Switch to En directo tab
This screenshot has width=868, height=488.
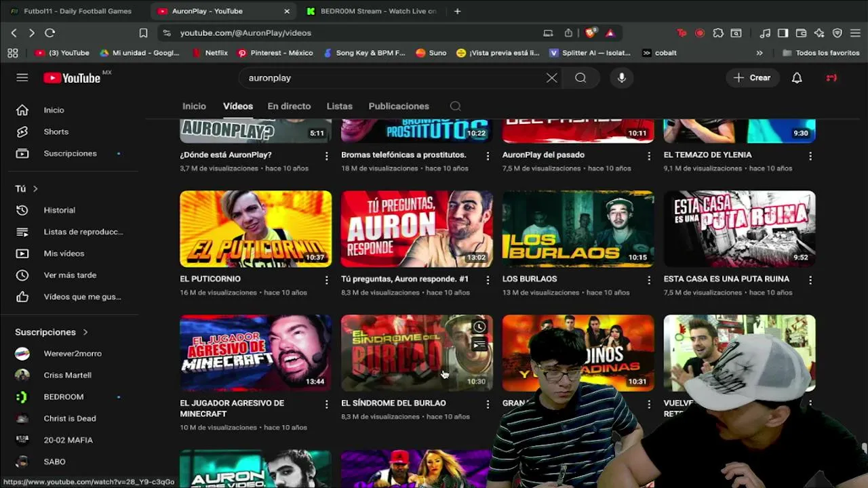click(x=289, y=106)
